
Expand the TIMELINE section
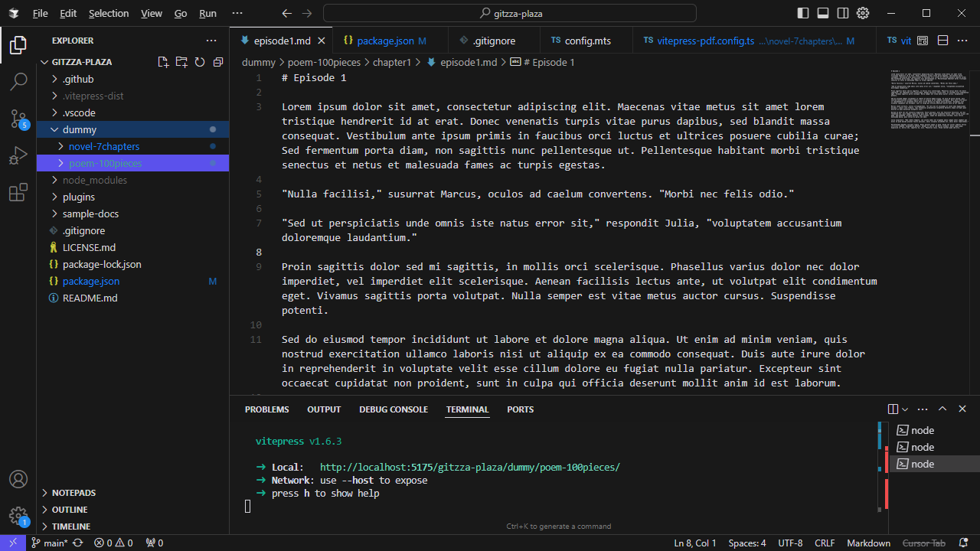pos(132,527)
